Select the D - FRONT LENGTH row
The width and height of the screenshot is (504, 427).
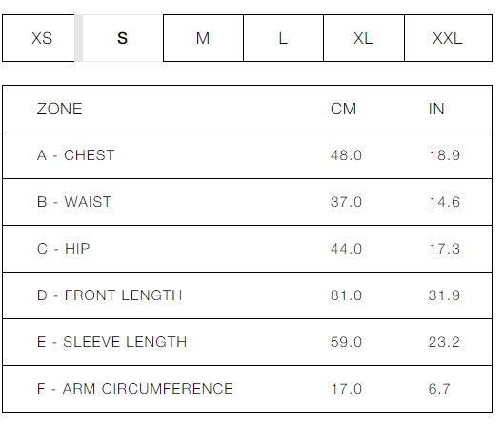click(x=247, y=295)
